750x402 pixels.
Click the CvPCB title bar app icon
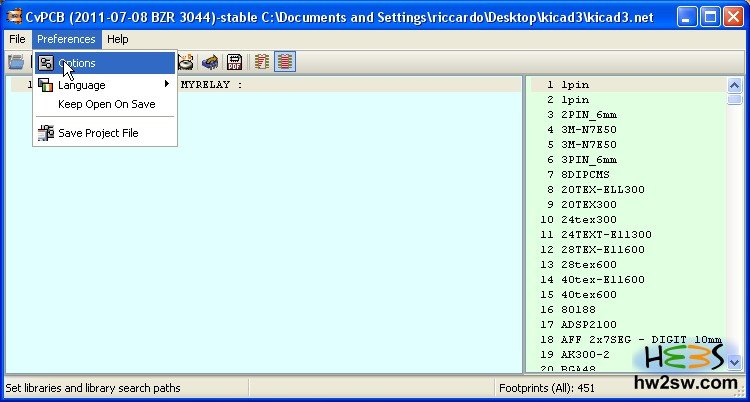pos(14,15)
